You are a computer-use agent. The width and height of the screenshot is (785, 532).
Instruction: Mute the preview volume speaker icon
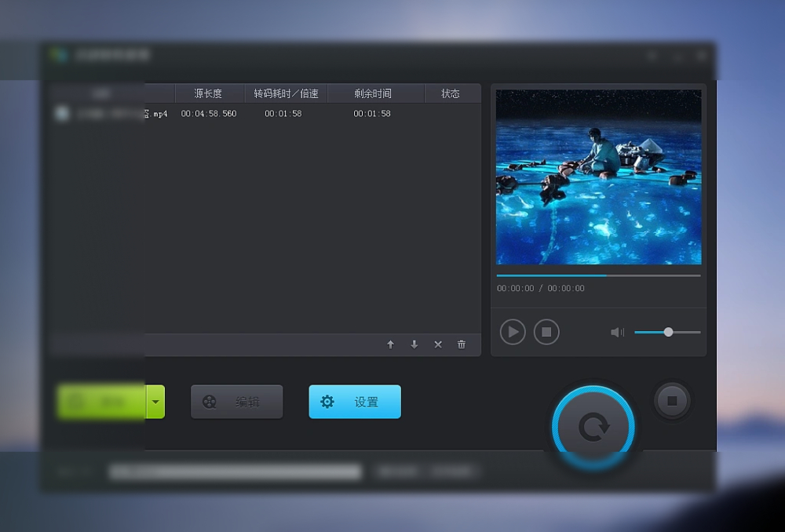coord(617,333)
